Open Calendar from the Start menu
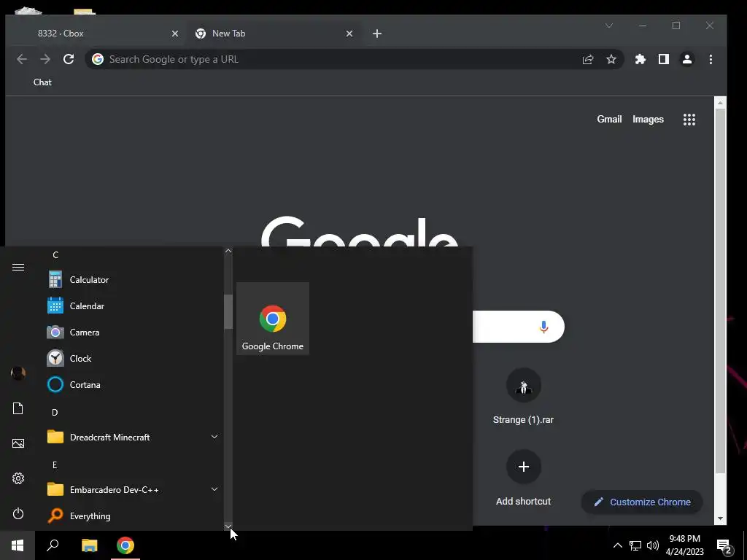The height and width of the screenshot is (560, 747). [x=133, y=306]
